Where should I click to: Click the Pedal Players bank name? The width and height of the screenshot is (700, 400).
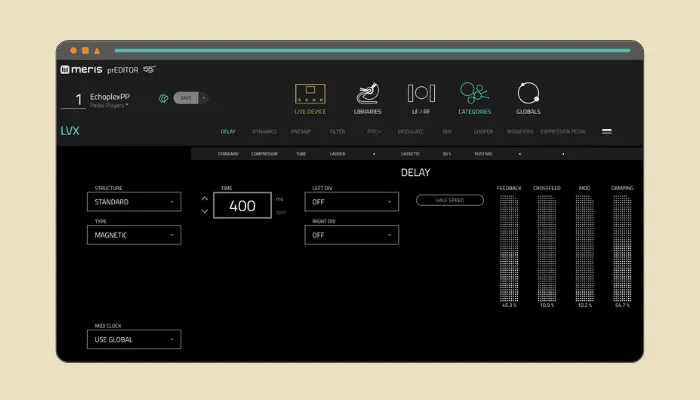tap(109, 105)
